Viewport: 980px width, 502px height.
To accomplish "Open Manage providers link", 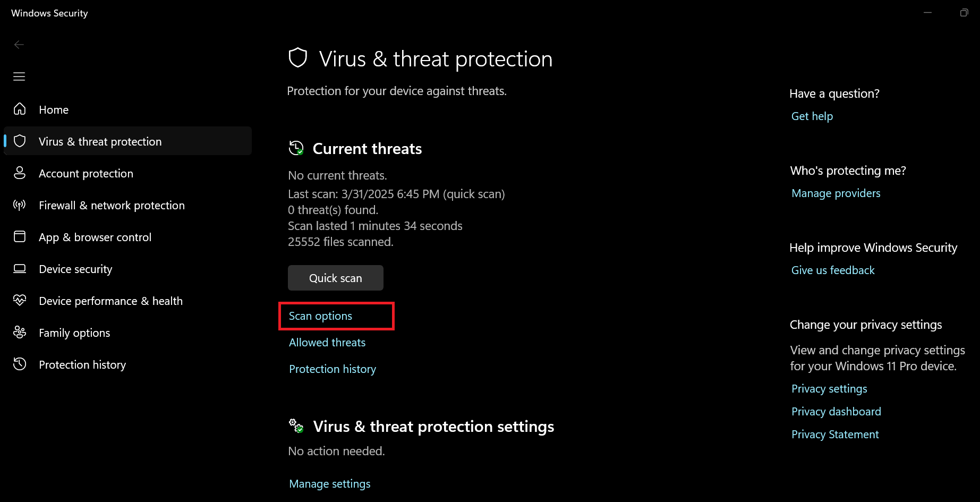I will point(836,193).
